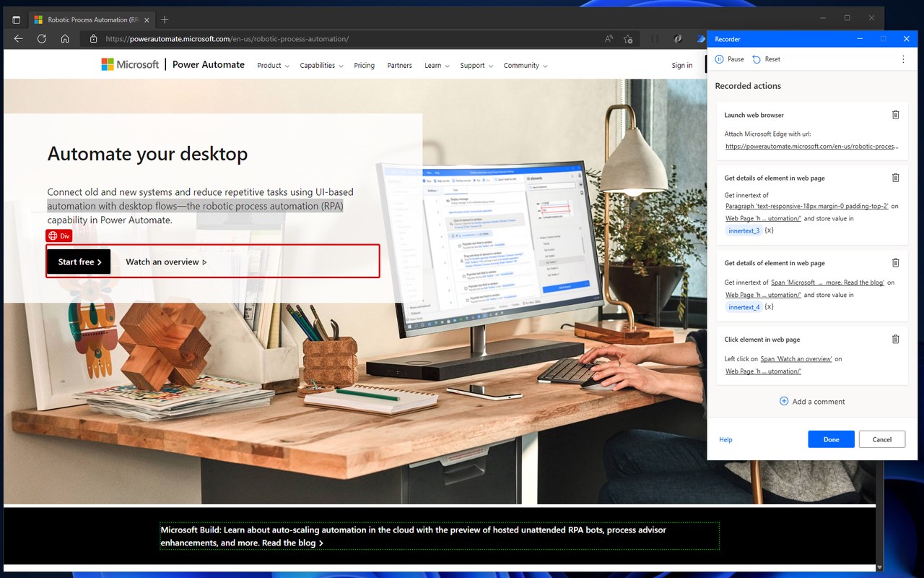Select the innertext_3 variable chip

[744, 230]
